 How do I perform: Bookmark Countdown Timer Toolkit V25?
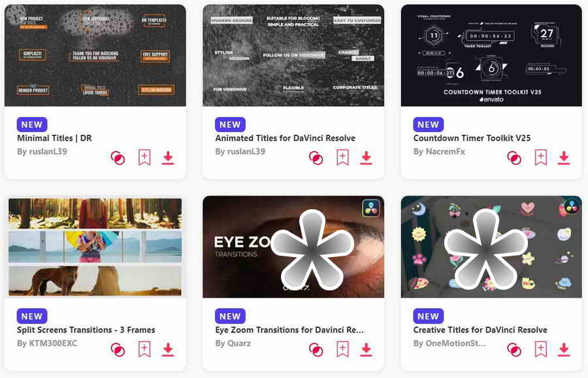(x=540, y=158)
